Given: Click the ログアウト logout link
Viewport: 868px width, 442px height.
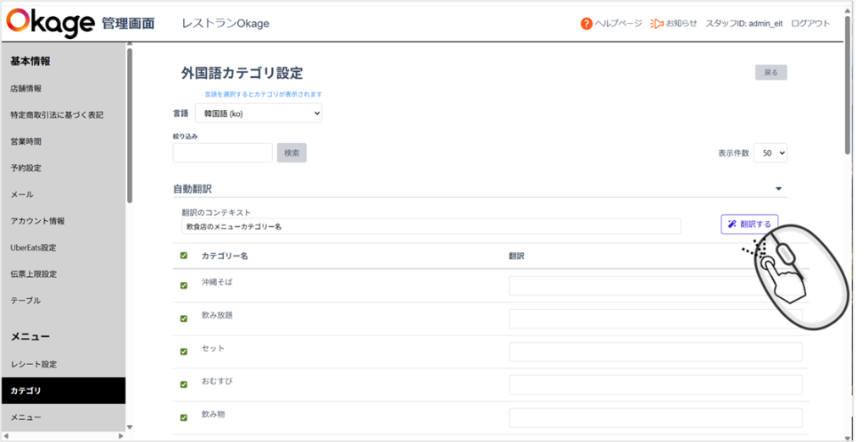Looking at the screenshot, I should click(x=810, y=24).
